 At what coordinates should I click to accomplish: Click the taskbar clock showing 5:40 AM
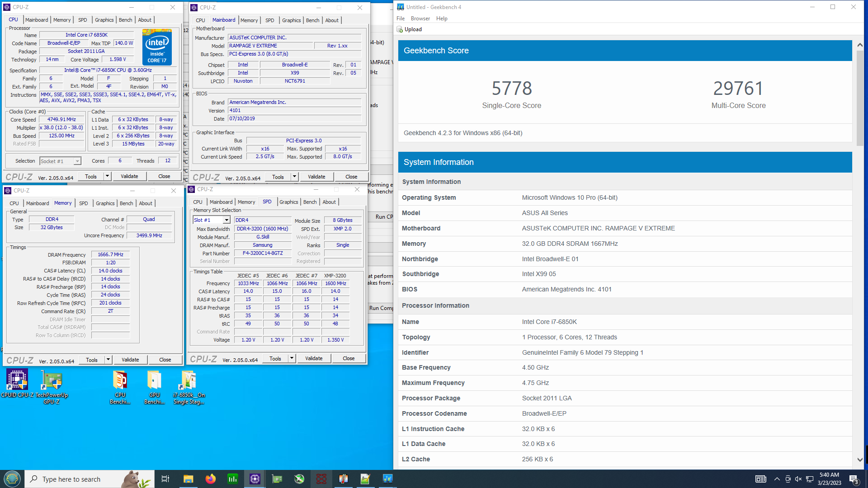(x=829, y=479)
